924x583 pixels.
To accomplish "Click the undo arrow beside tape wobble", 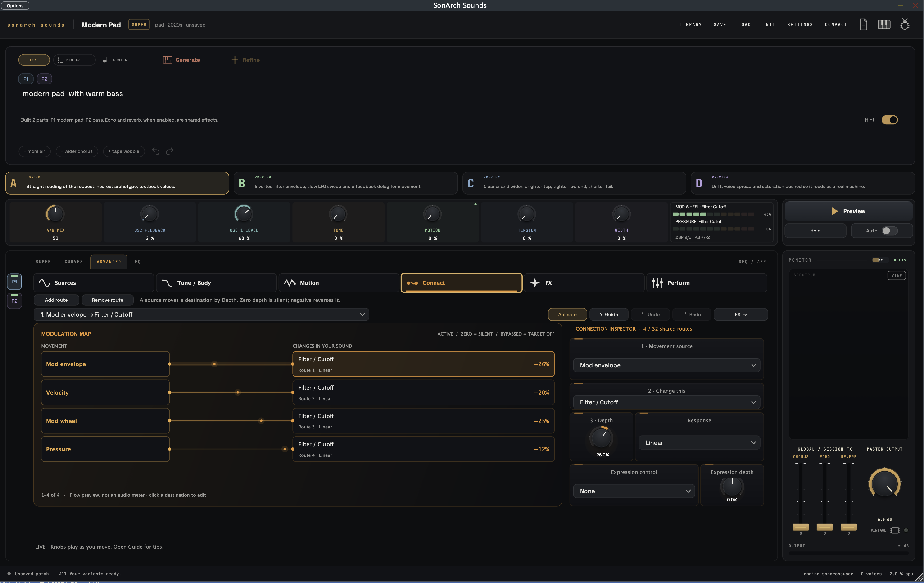I will (x=155, y=151).
